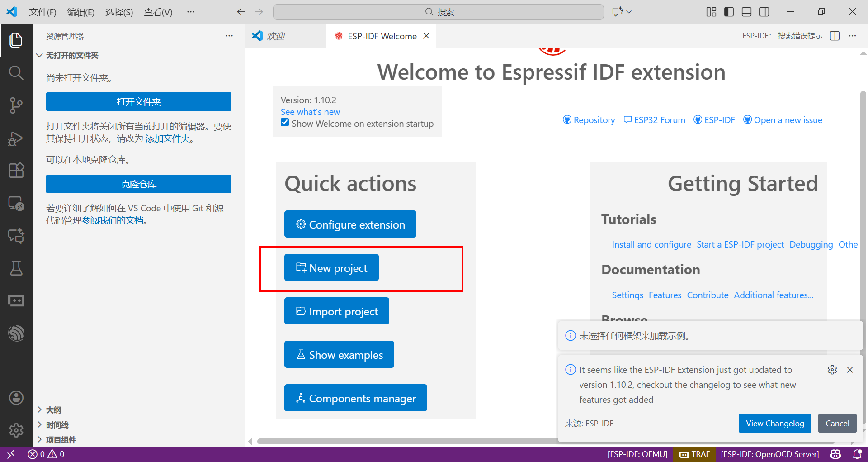
Task: Click the 打开文件夹 button
Action: point(139,102)
